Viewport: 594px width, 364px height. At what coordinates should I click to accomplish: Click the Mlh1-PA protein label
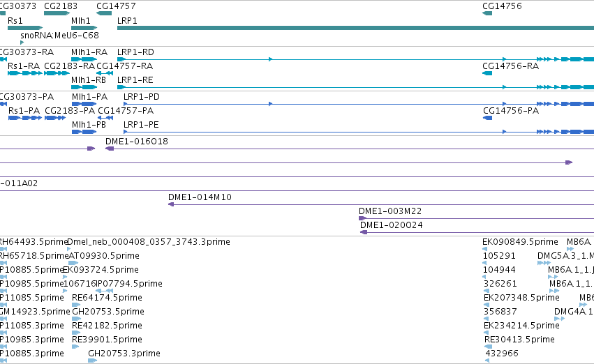coord(90,96)
